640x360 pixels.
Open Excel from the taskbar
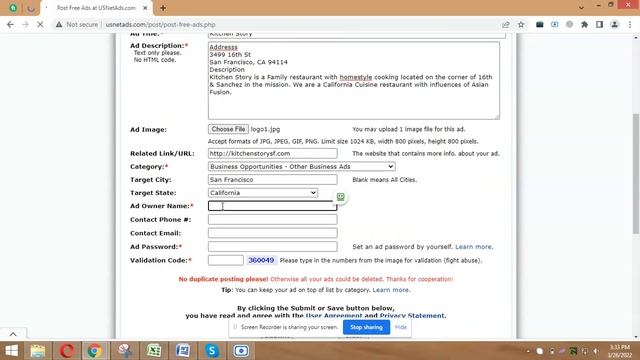154,351
